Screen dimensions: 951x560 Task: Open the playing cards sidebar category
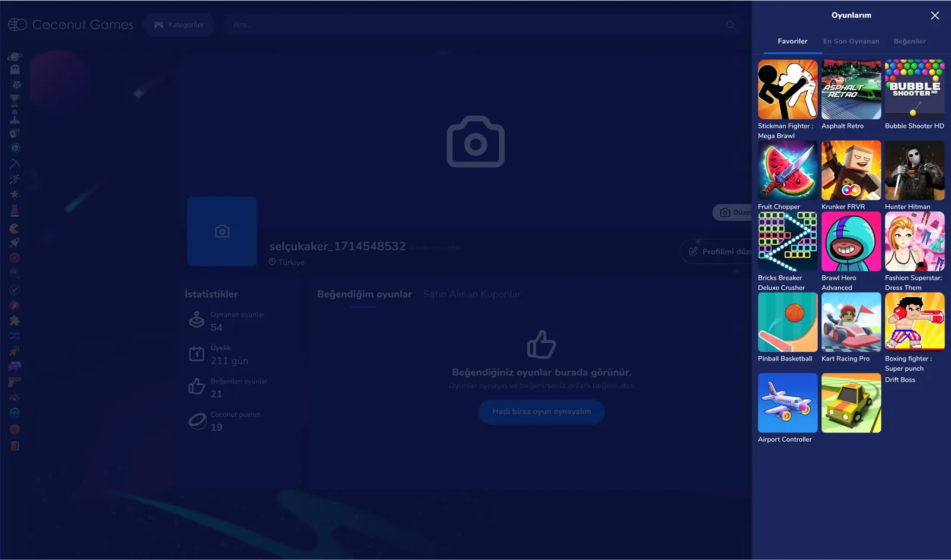click(x=15, y=132)
